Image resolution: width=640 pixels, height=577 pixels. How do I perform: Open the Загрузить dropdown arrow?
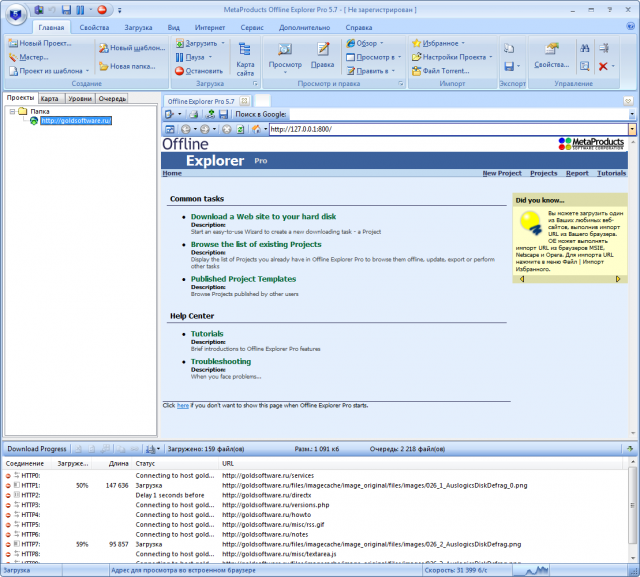(x=223, y=43)
